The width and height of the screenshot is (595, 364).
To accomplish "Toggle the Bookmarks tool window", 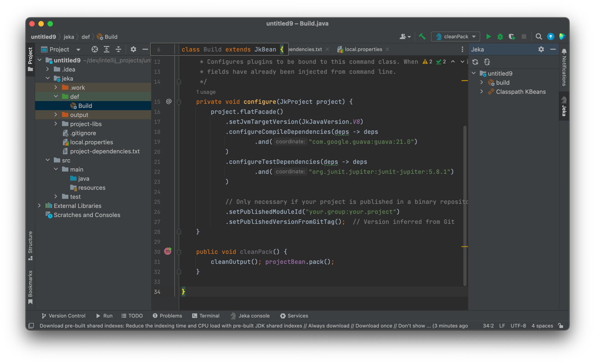I will point(30,288).
